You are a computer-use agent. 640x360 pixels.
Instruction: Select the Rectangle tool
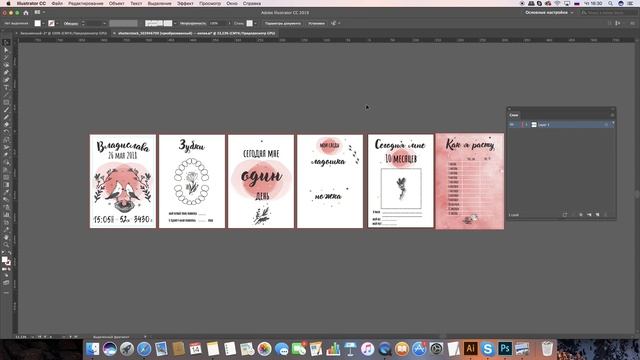(6, 102)
